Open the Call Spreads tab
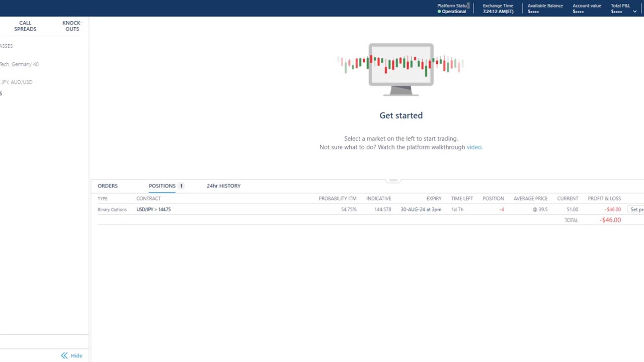The image size is (644, 362). (x=25, y=26)
